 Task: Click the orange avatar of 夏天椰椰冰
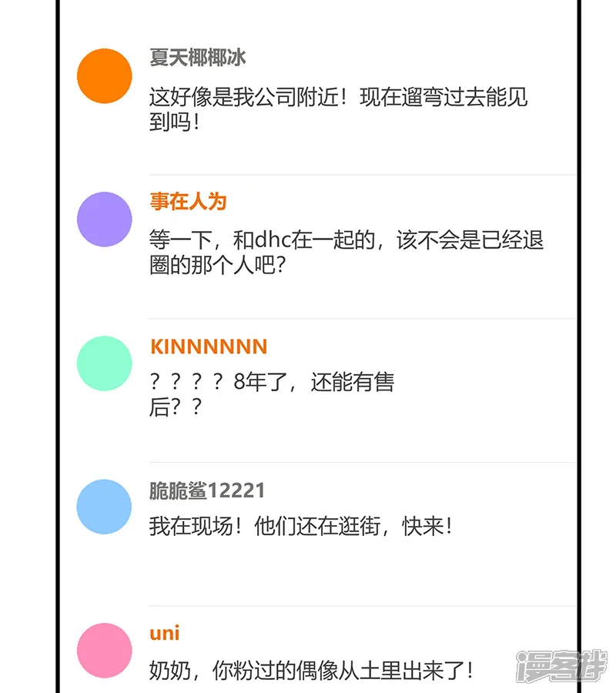105,75
